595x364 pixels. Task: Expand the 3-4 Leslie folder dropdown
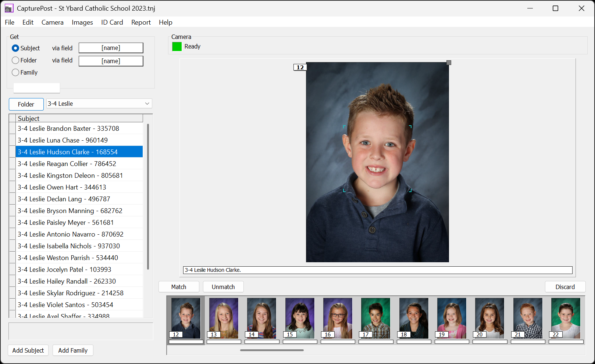click(x=147, y=104)
